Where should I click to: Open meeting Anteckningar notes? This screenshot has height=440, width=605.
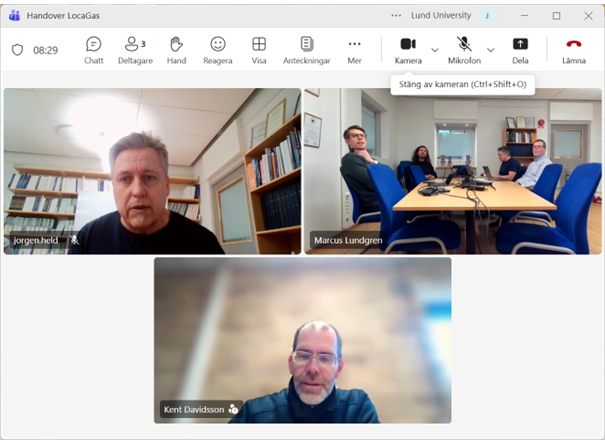click(x=307, y=49)
